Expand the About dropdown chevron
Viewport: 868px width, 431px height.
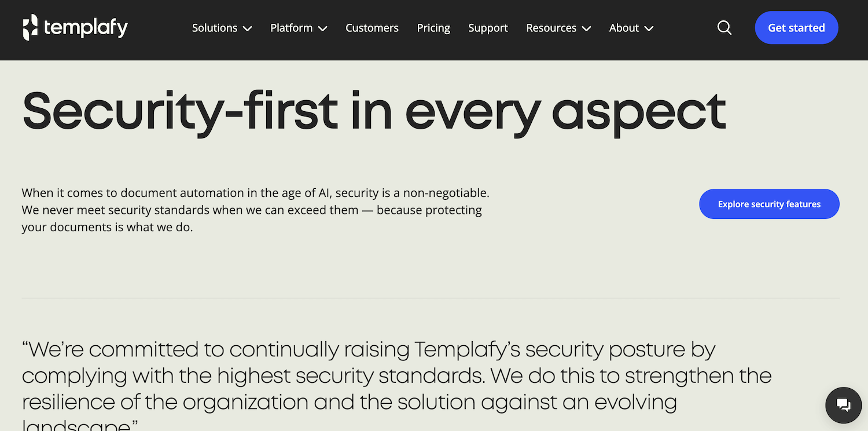649,28
